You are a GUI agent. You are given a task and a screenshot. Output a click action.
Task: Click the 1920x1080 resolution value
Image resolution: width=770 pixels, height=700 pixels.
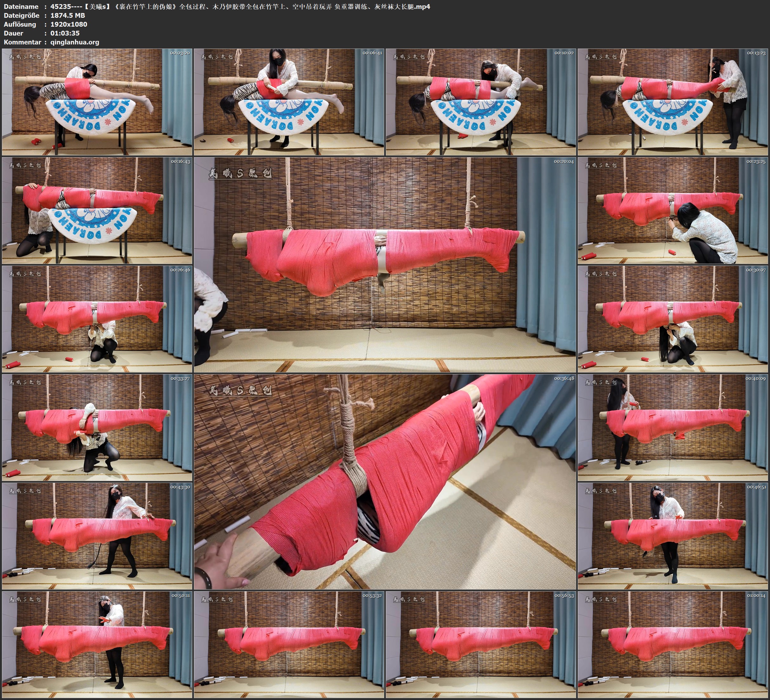(x=69, y=24)
